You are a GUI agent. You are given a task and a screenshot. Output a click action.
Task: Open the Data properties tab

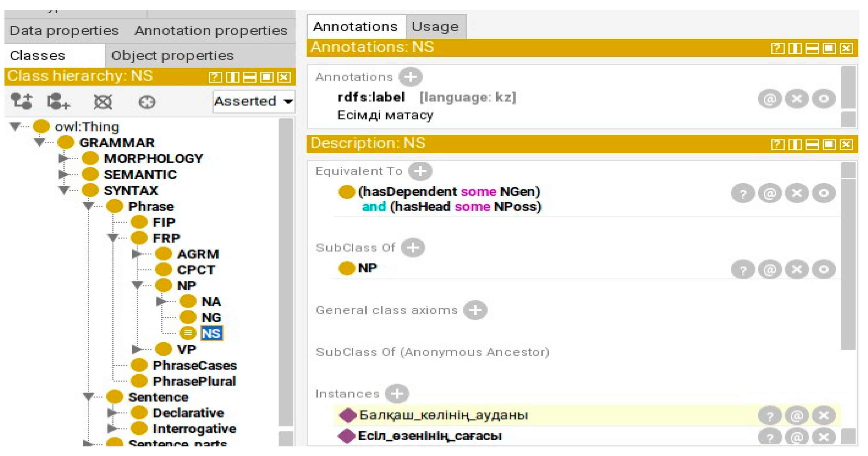point(64,31)
